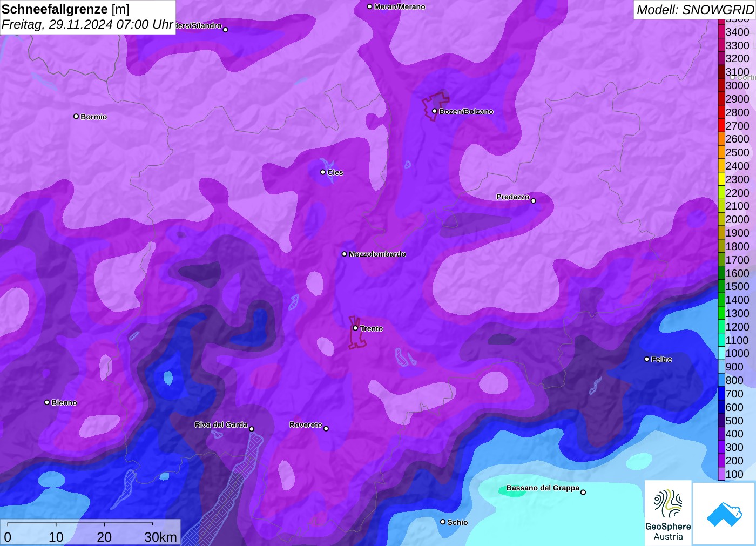
Task: Click the legend value 3400
Action: (x=737, y=32)
